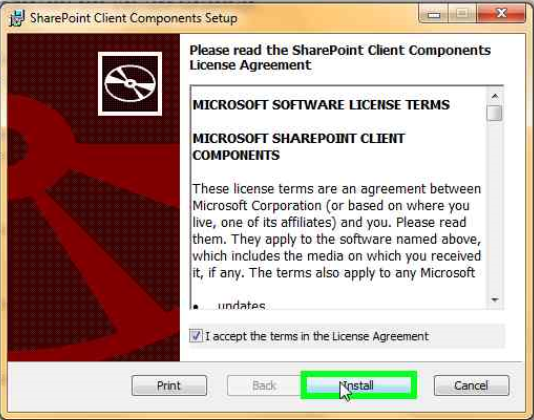
Task: Click the "MICROSOFT SOFTWARE LICENSE TERMS" heading
Action: point(321,105)
